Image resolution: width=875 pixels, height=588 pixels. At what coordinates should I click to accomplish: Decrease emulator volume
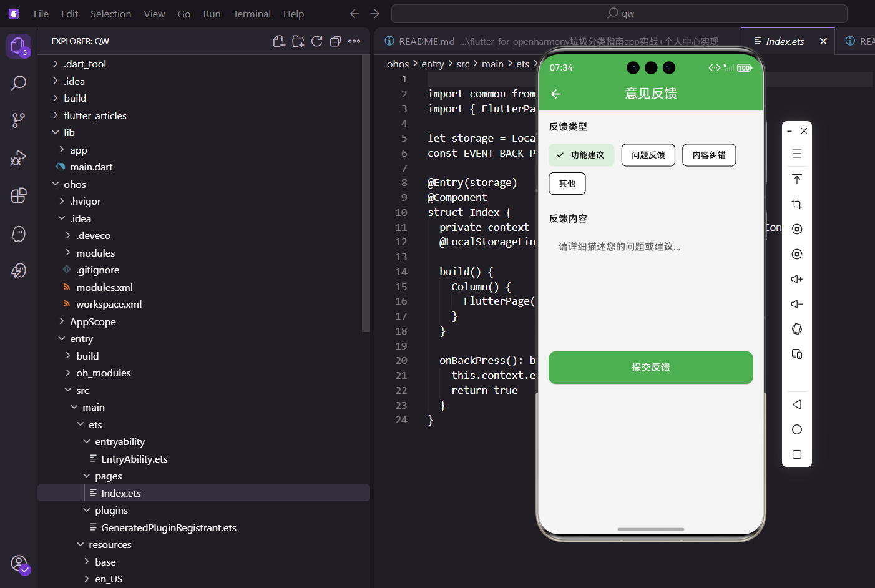coord(797,304)
